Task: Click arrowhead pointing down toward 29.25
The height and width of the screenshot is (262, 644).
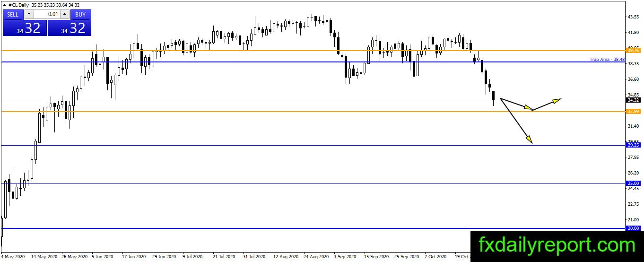Action: tap(529, 138)
